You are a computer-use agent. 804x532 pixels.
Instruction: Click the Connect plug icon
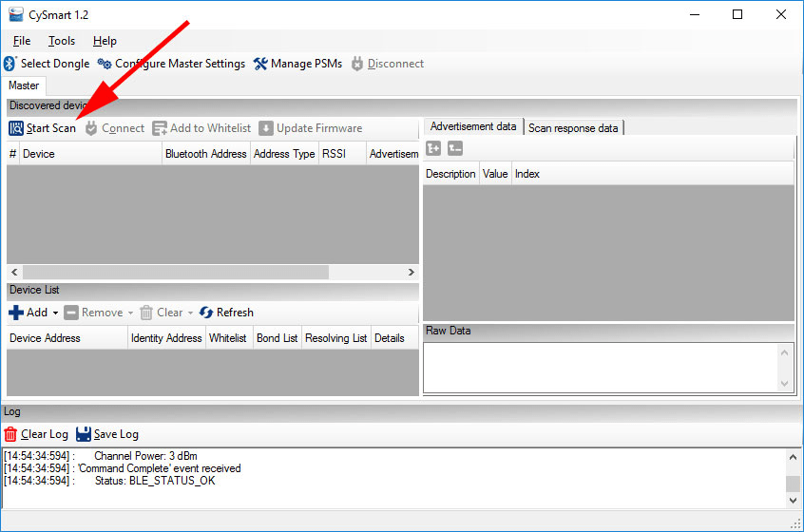pyautogui.click(x=91, y=128)
